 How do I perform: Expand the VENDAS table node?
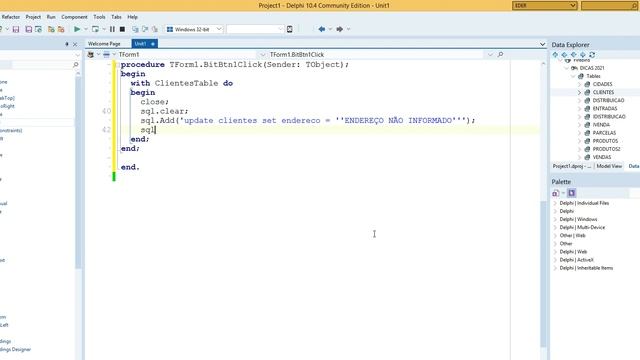pos(579,157)
